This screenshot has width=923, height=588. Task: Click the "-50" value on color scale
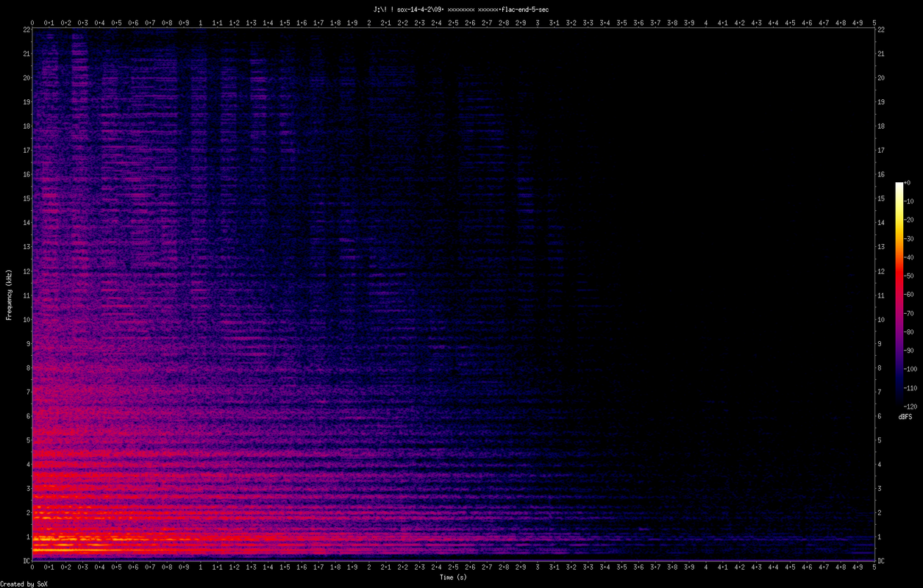(910, 276)
